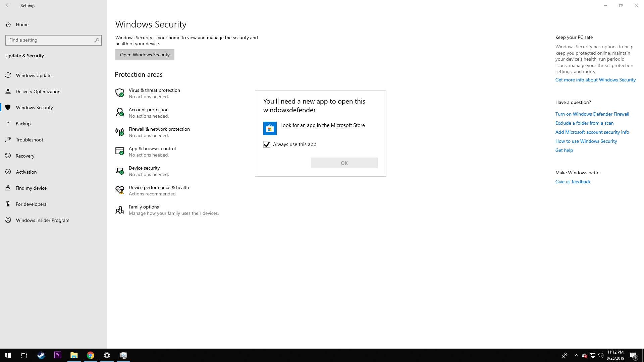The image size is (644, 362).
Task: Click the Virus & threat protection icon
Action: [119, 93]
